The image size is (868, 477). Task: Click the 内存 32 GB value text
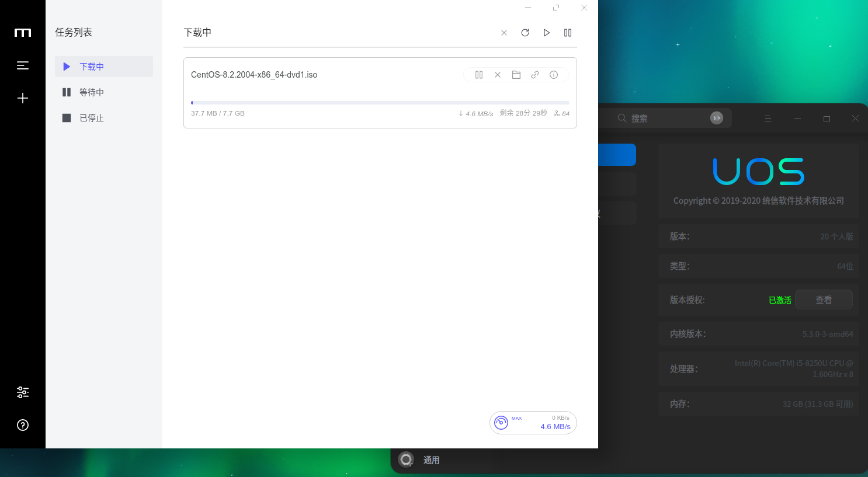(818, 404)
